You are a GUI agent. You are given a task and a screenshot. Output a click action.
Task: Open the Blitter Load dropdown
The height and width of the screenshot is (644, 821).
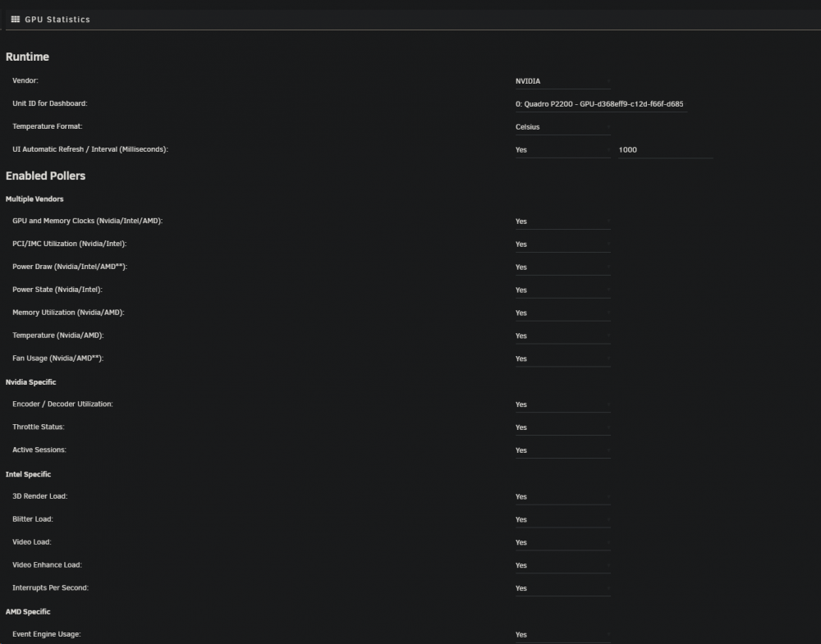[x=563, y=520]
